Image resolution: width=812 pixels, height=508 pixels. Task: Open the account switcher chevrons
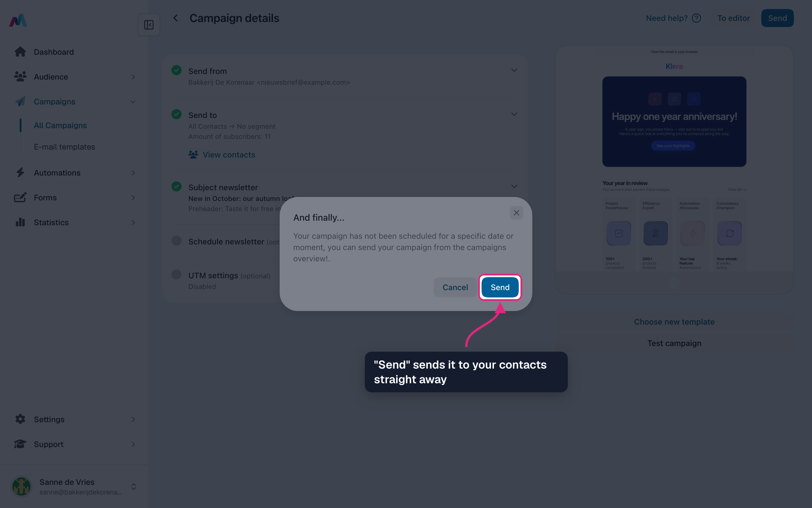coord(134,487)
